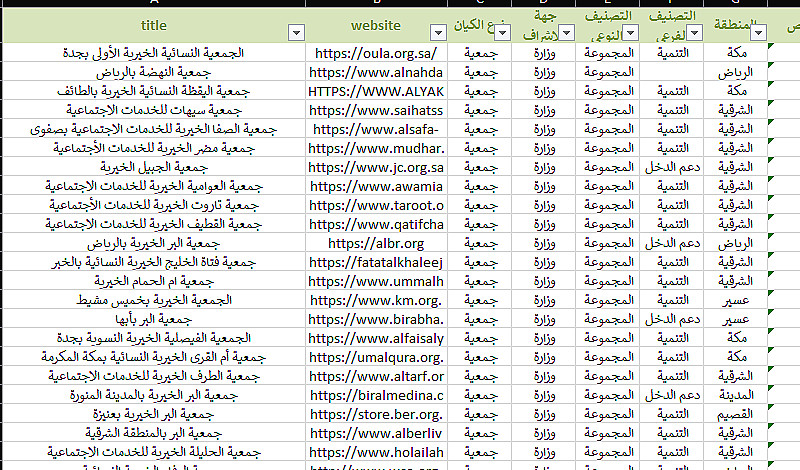Image resolution: width=800 pixels, height=470 pixels.
Task: Select the جمعية البر بأبها cell
Action: click(x=154, y=319)
